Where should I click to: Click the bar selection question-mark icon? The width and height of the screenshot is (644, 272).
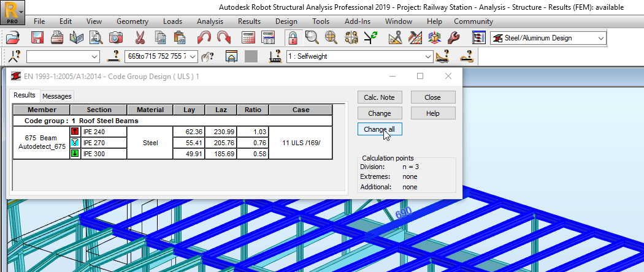click(x=113, y=56)
